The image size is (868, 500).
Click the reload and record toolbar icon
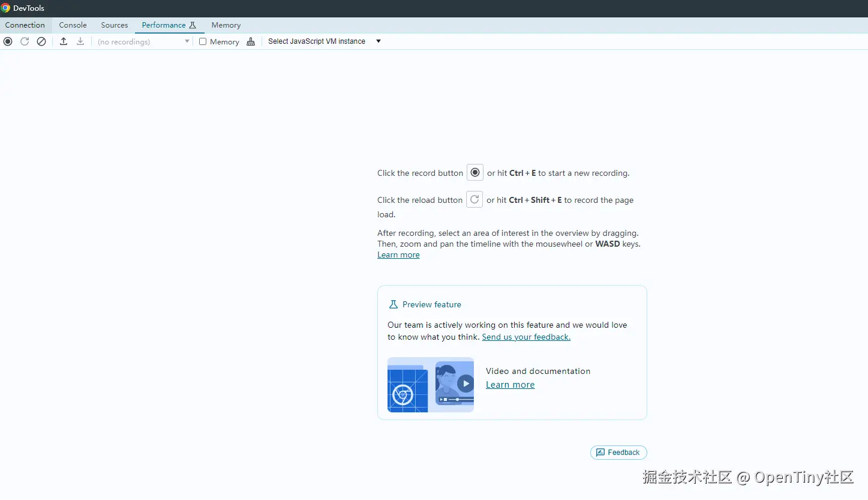tap(25, 41)
